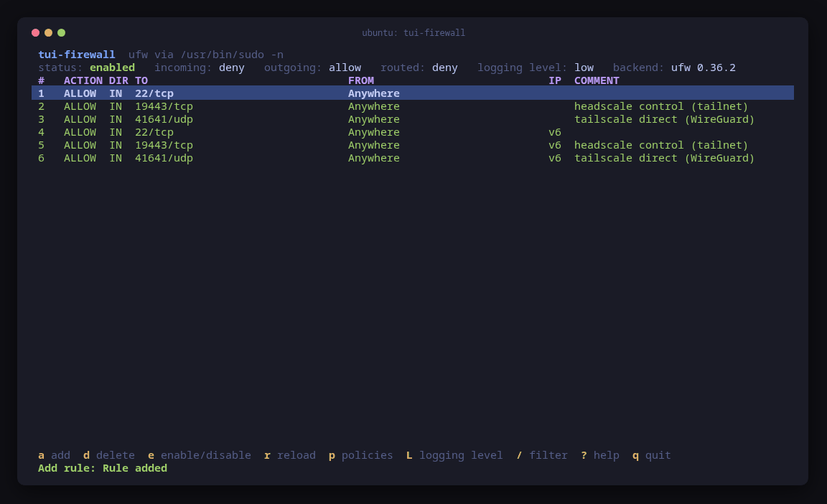This screenshot has width=827, height=504.
Task: Click the outgoing 'allow' policy value
Action: [x=345, y=67]
